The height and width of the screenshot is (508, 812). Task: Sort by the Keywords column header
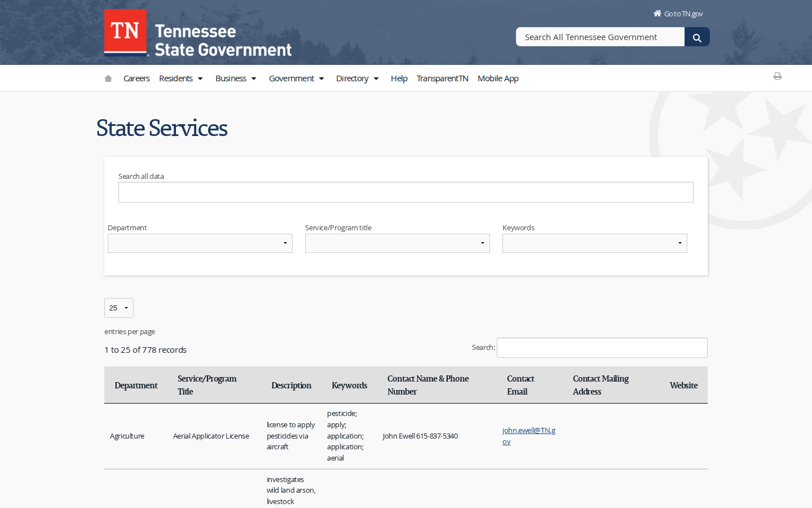pos(349,386)
